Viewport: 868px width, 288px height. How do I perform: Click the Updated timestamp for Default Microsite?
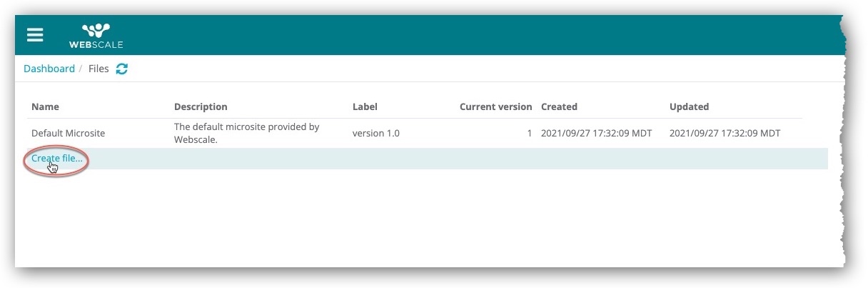[725, 134]
